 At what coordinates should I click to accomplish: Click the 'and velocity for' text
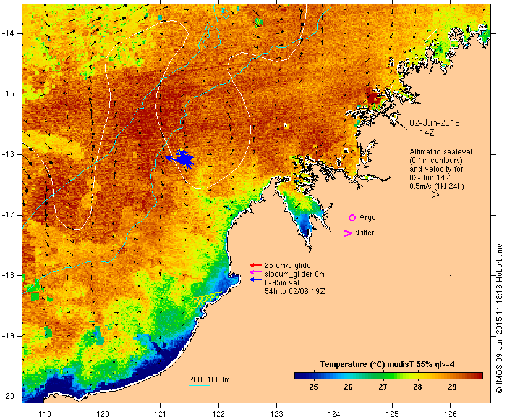pos(436,169)
